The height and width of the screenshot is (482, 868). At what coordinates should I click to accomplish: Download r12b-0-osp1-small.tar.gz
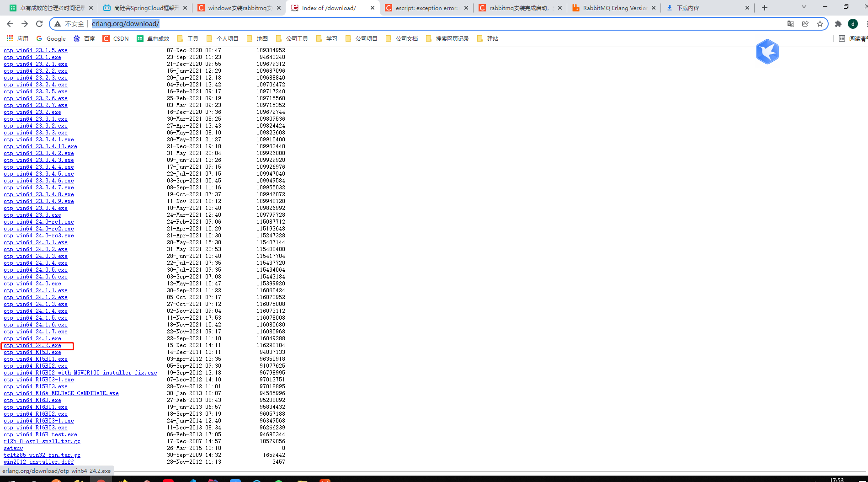click(x=42, y=442)
